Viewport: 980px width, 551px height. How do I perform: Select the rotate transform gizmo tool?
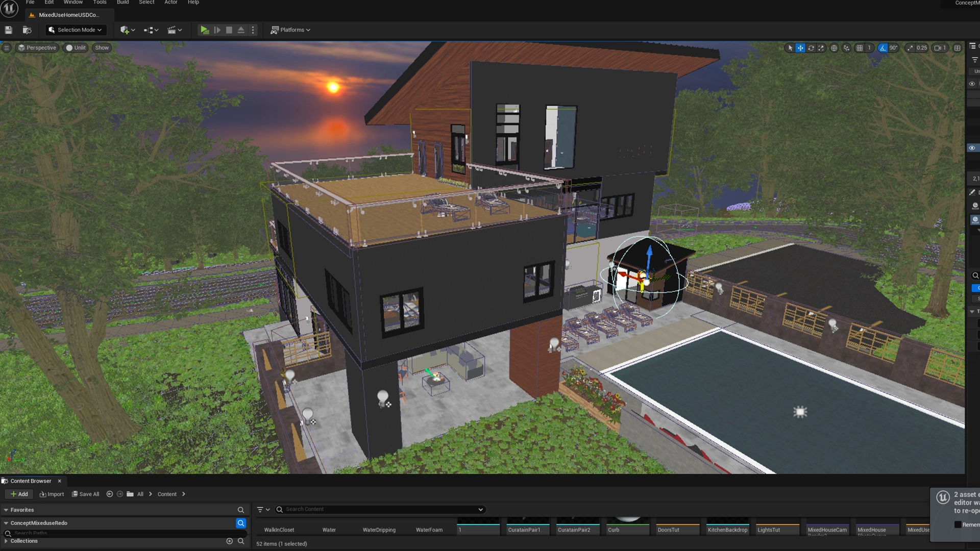click(x=811, y=48)
